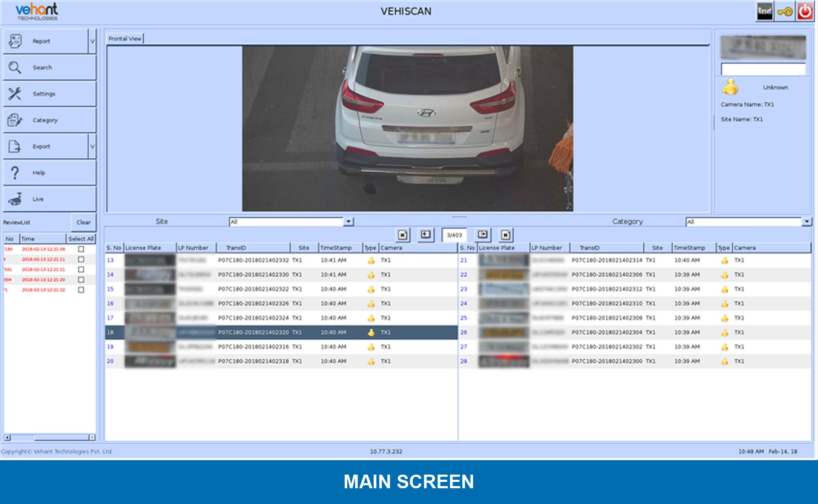Tick checkbox for 12:21:22 review entry
Screen dimensions: 818x504
tap(81, 290)
